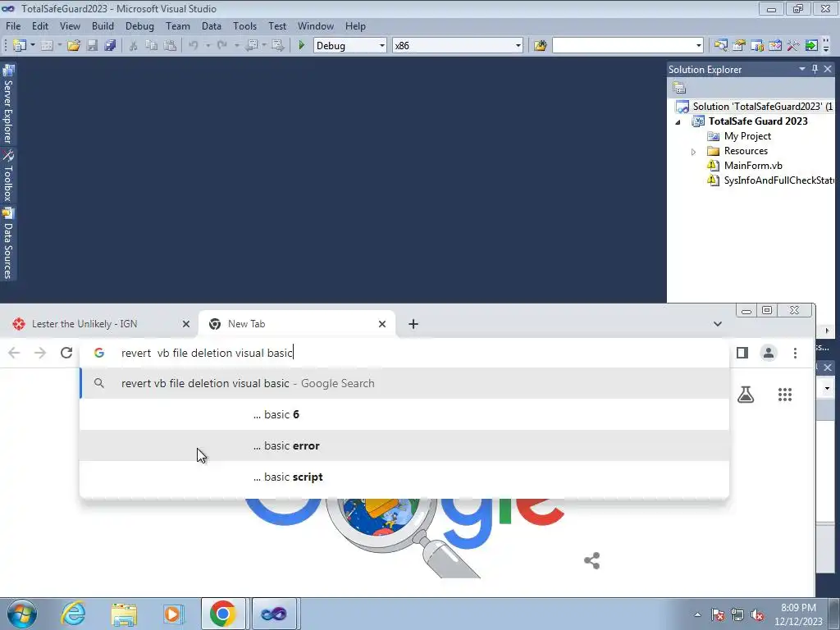Select My Project in Solution Explorer
This screenshot has height=630, width=840.
coord(747,136)
